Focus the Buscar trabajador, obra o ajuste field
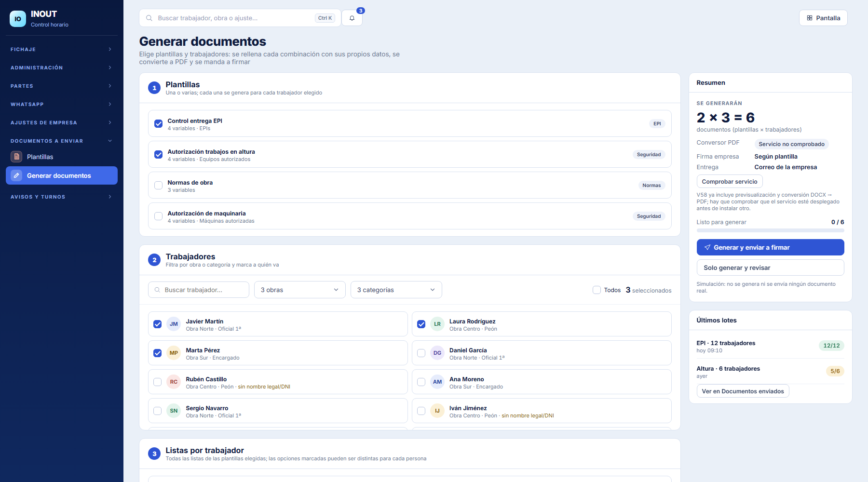Screen dimensions: 868x482 point(240,18)
